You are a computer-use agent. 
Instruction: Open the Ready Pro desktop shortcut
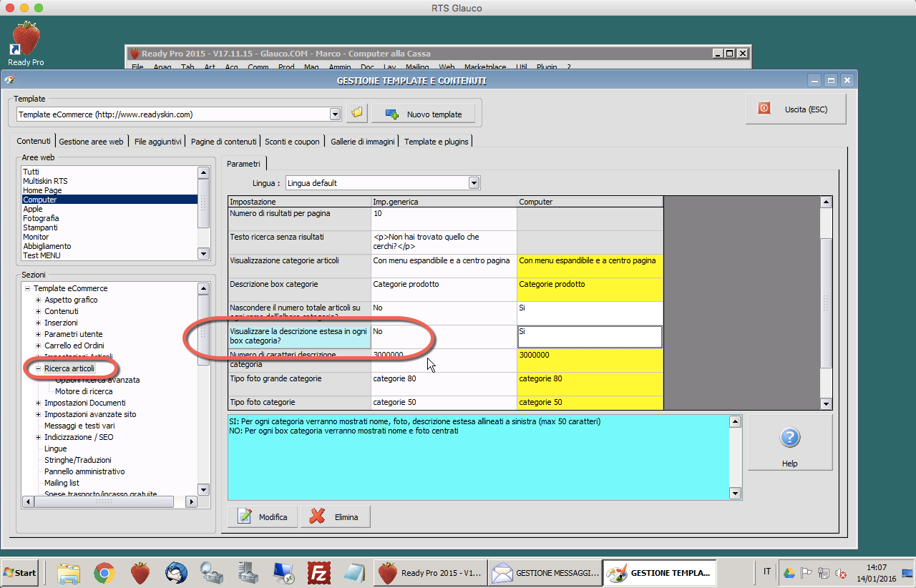(26, 43)
